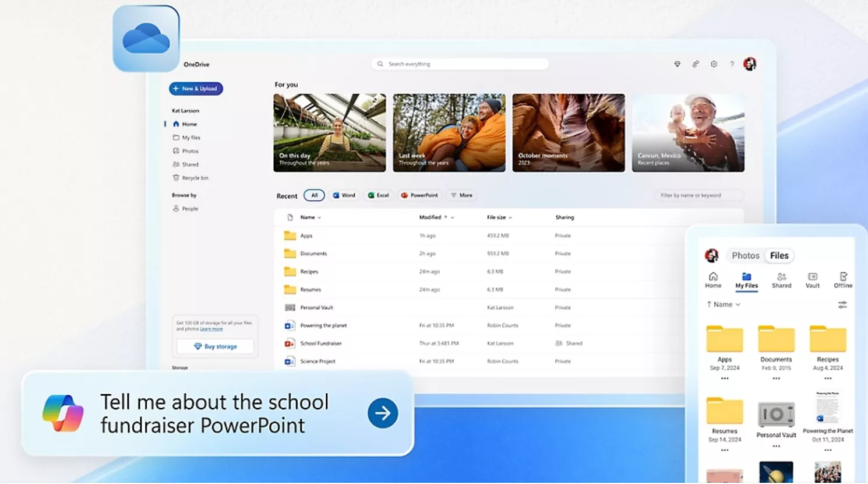868x484 pixels.
Task: Select the Offline tab icon in the mobile view
Action: (843, 281)
